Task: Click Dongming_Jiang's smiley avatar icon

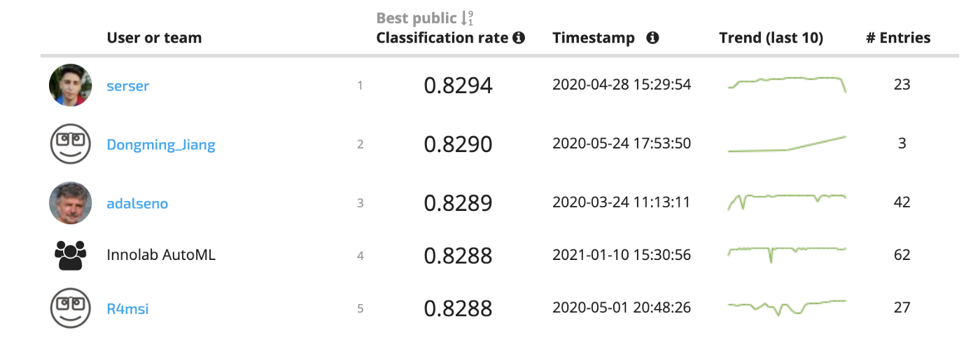Action: pos(71,144)
